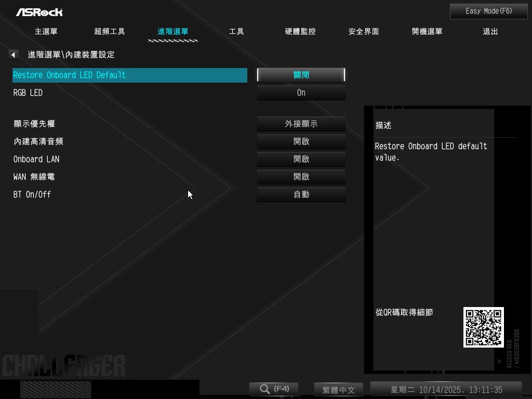This screenshot has height=399, width=532.
Task: Toggle Onboard LAN 開啟 setting
Action: tap(301, 159)
